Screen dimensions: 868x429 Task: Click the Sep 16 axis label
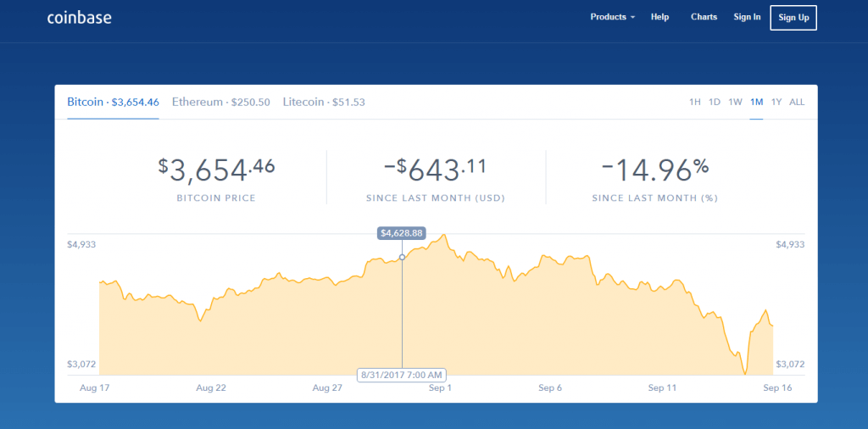coord(778,388)
